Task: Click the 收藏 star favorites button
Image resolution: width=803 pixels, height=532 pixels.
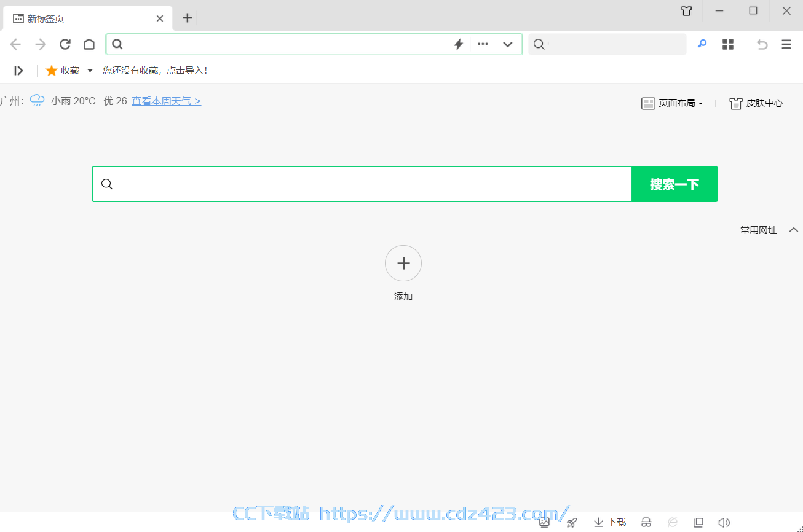Action: [x=63, y=71]
